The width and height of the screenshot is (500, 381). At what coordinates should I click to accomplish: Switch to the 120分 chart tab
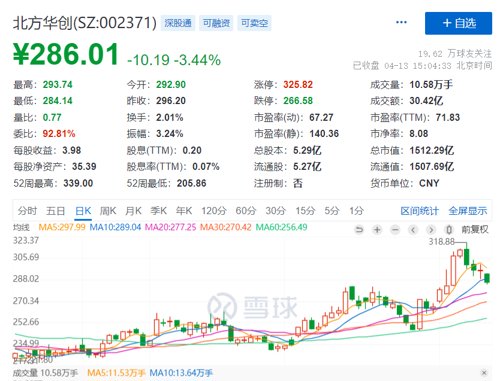214,211
